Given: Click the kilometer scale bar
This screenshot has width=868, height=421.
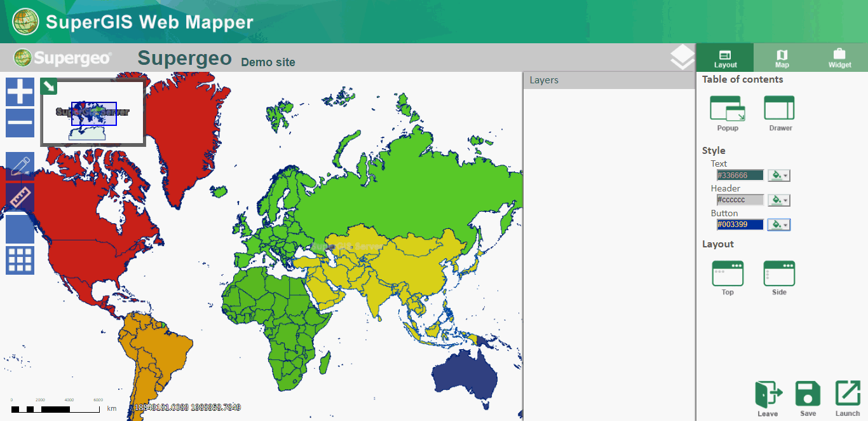Looking at the screenshot, I should (64, 406).
